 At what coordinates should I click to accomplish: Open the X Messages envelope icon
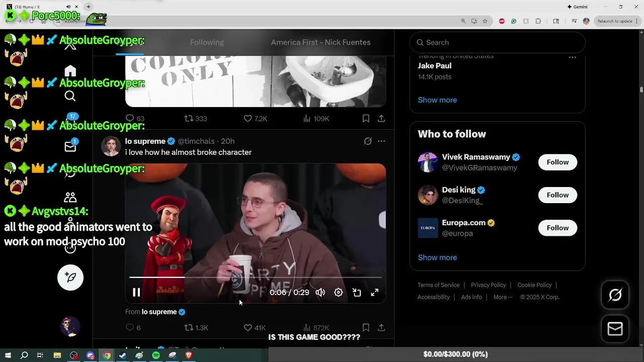pyautogui.click(x=70, y=146)
